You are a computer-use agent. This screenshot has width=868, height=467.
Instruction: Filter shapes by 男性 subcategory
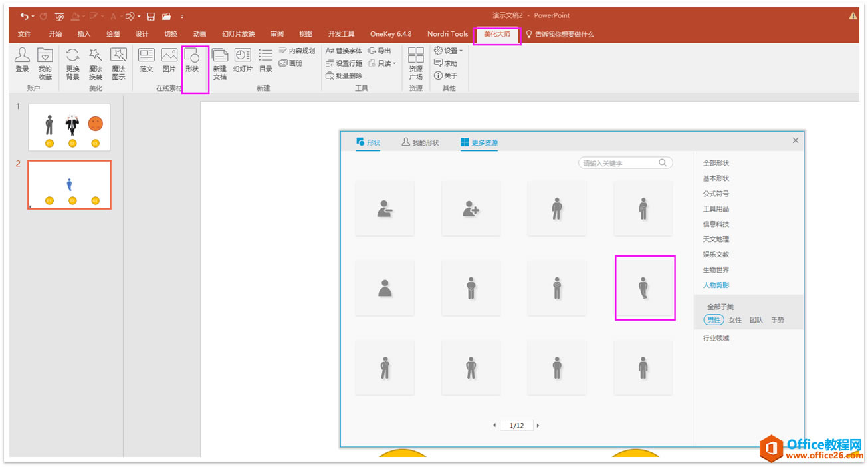click(714, 320)
